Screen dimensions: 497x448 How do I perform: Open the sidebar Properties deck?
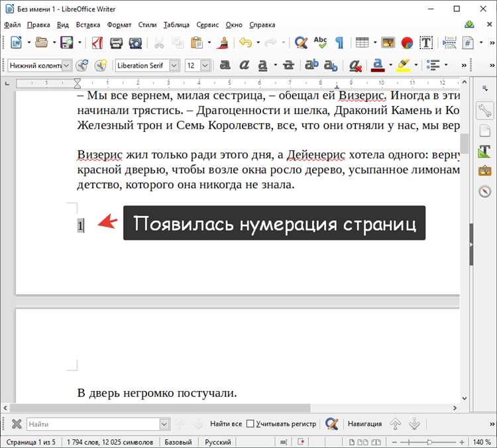484,110
